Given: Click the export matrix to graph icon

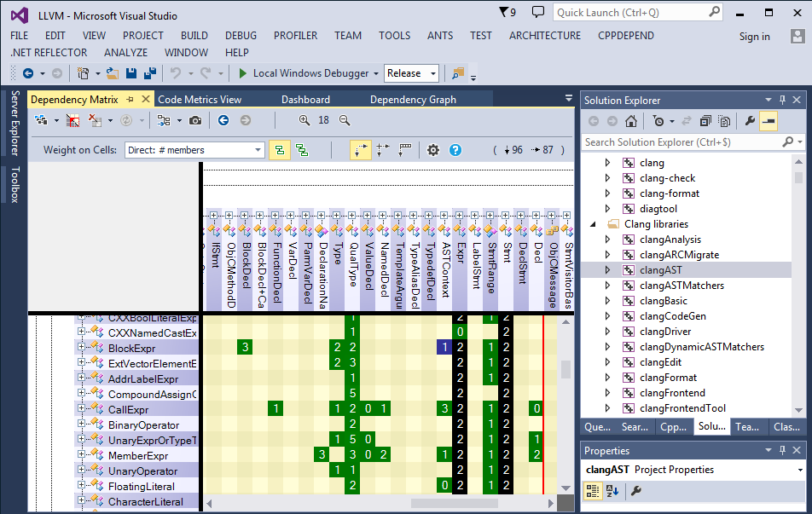Looking at the screenshot, I should [x=164, y=120].
